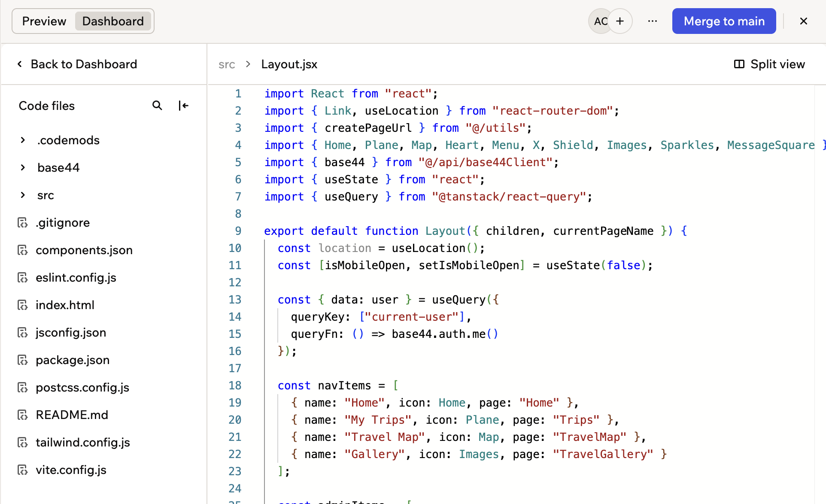Viewport: 826px width, 504px height.
Task: Click the postcss.config.js file icon
Action: click(x=22, y=388)
